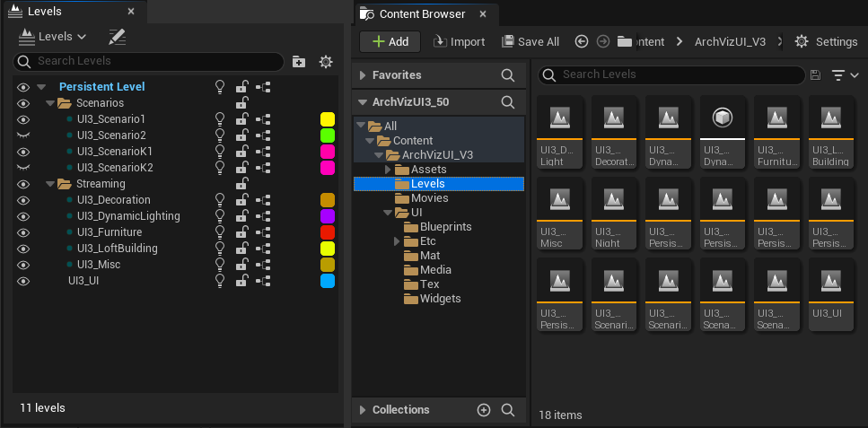868x428 pixels.
Task: Hide UI3_Scenario1 level
Action: (x=23, y=119)
